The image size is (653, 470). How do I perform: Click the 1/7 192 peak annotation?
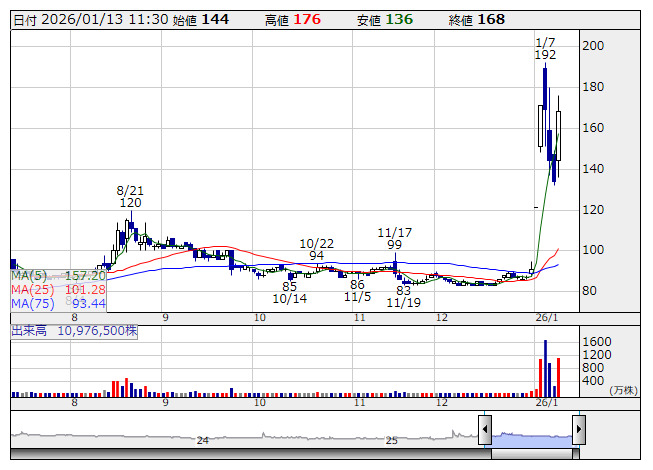pos(545,48)
